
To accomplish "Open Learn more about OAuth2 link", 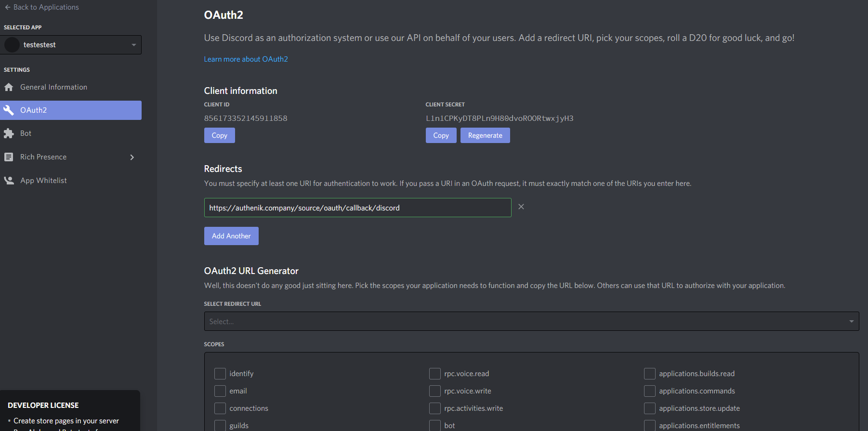I will tap(246, 59).
